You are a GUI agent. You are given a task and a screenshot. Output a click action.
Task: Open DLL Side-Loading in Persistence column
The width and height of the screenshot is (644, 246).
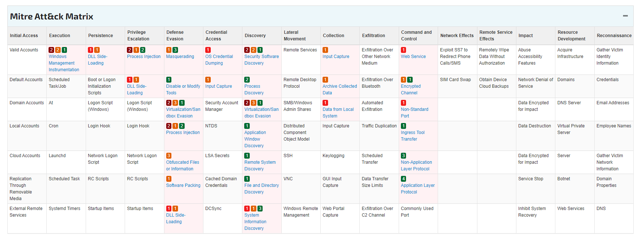[x=97, y=60]
